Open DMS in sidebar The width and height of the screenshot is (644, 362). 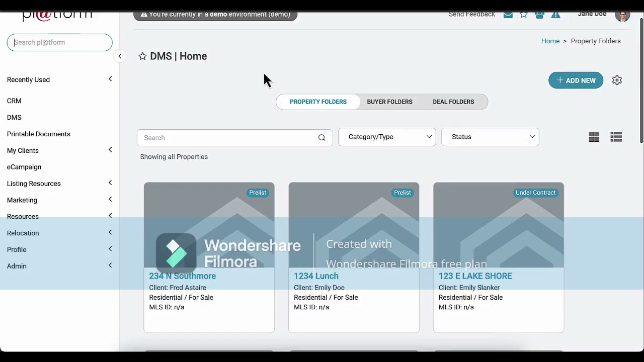click(14, 118)
